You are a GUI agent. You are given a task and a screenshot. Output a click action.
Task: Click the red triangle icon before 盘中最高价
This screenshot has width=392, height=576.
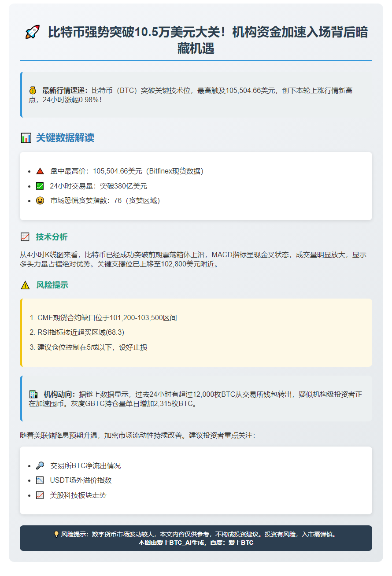pos(40,171)
